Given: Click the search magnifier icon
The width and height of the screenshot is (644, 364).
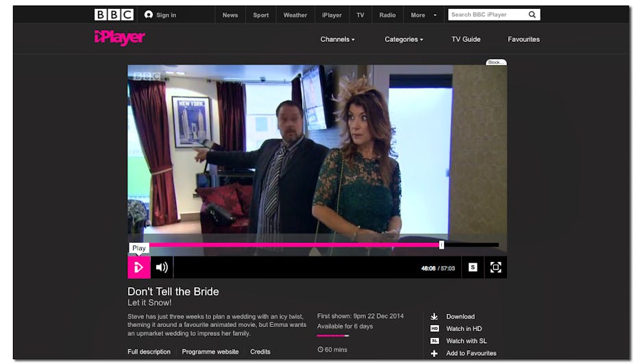Looking at the screenshot, I should [x=532, y=15].
